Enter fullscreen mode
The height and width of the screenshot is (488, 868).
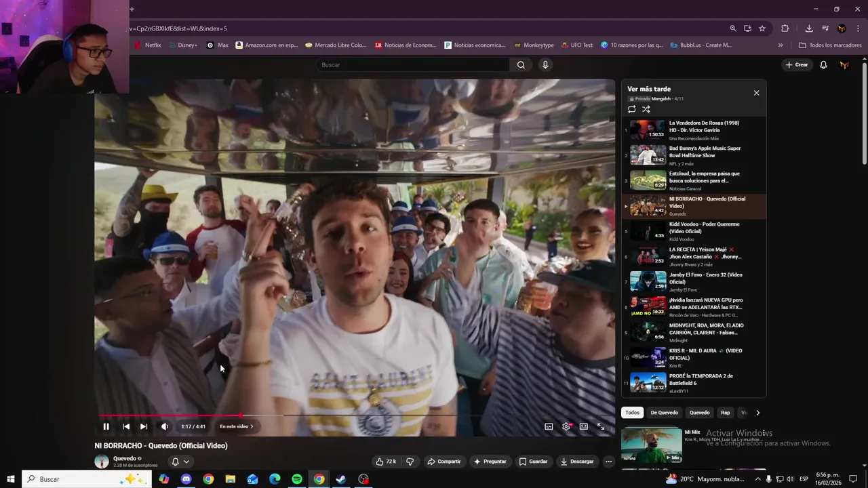coord(601,426)
